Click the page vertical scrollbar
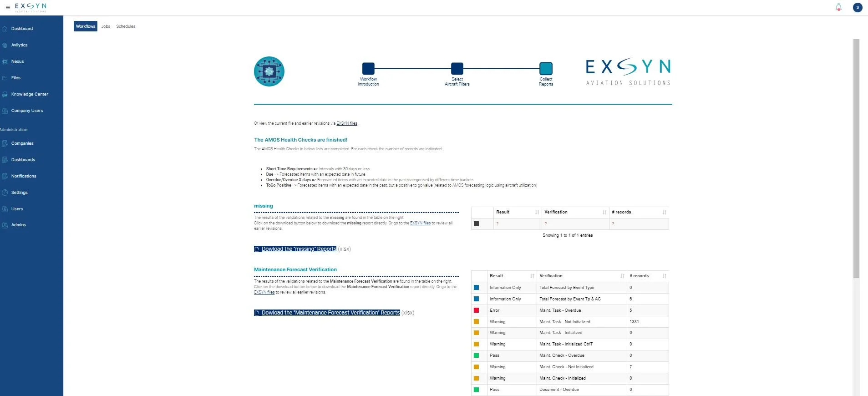The image size is (868, 396). tap(856, 158)
